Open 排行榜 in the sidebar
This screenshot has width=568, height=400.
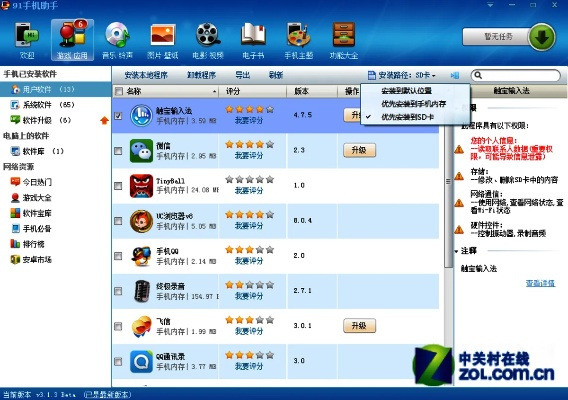pyautogui.click(x=28, y=244)
